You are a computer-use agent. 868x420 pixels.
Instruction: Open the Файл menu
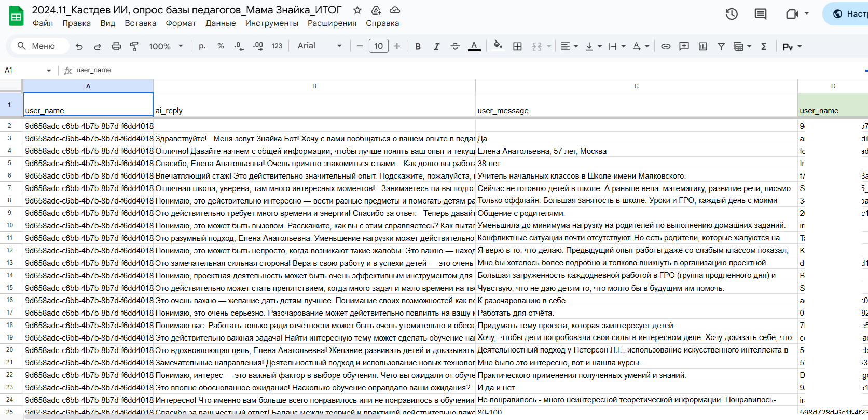[x=43, y=23]
